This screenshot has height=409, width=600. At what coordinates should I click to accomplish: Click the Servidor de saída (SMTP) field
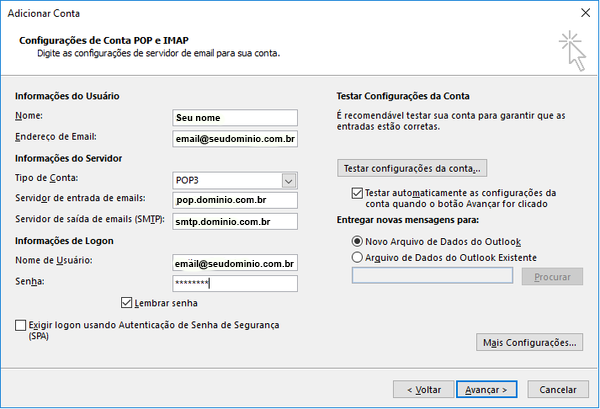click(x=235, y=222)
